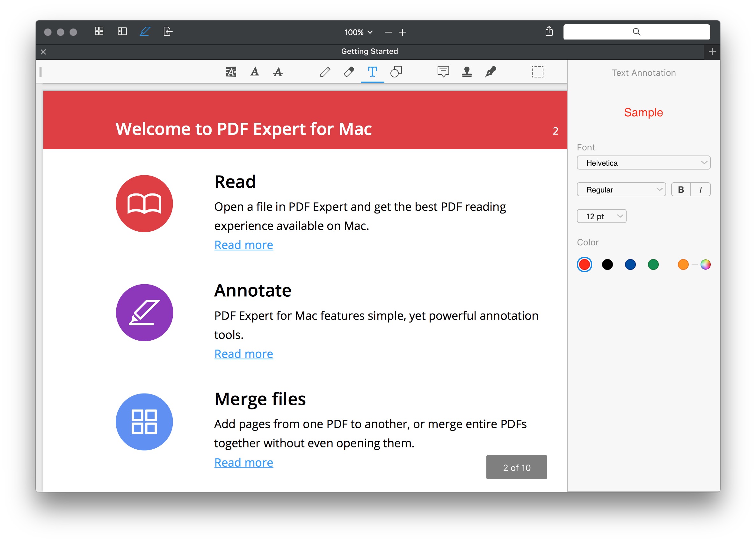Image resolution: width=756 pixels, height=543 pixels.
Task: Open Read more link under Merge files
Action: pos(244,463)
